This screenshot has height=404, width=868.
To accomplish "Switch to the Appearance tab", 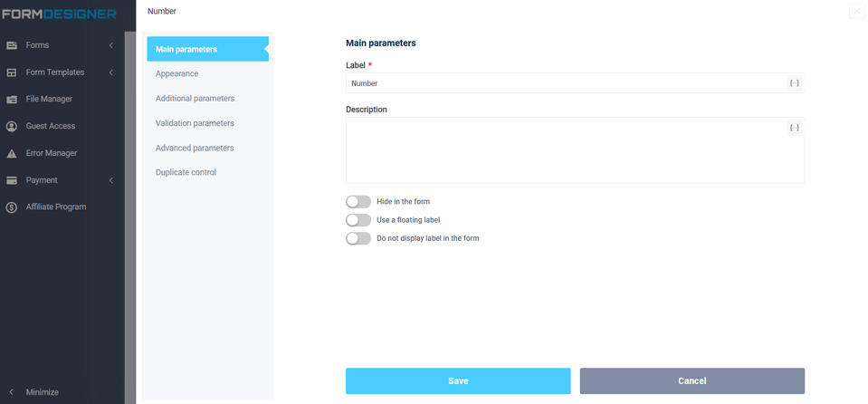I will pos(176,73).
